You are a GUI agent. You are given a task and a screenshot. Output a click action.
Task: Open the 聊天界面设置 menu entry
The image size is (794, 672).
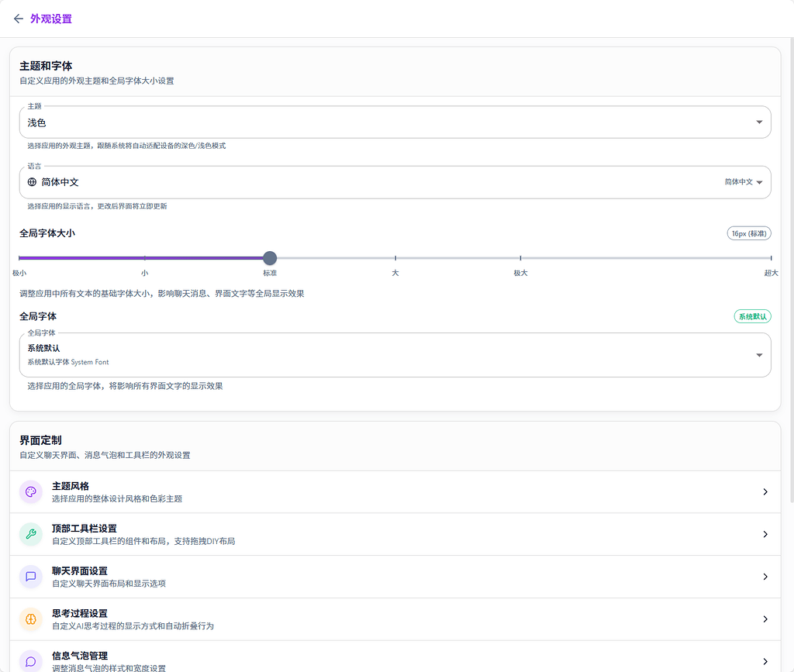click(395, 577)
